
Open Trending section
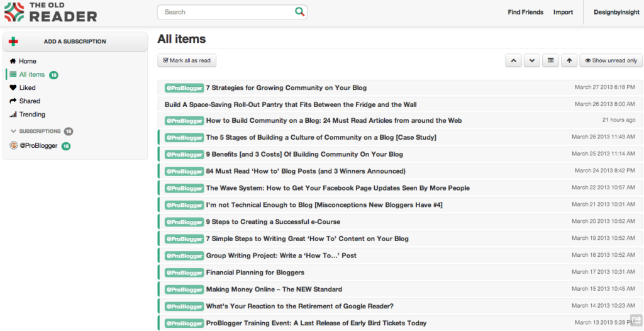[33, 115]
